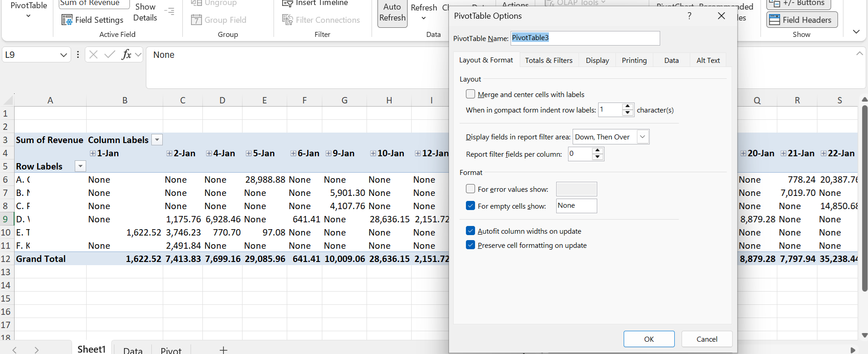Open the Name Box dropdown arrow
The height and width of the screenshot is (354, 868).
[x=63, y=55]
